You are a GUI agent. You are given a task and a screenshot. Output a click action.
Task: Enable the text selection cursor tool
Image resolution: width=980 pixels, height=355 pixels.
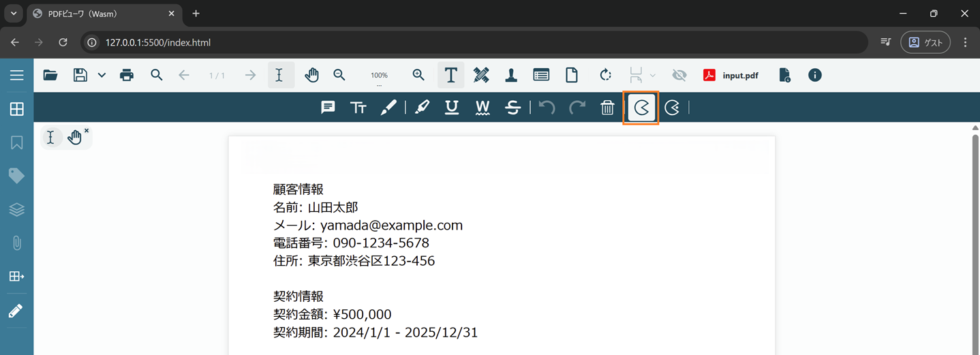click(x=279, y=75)
